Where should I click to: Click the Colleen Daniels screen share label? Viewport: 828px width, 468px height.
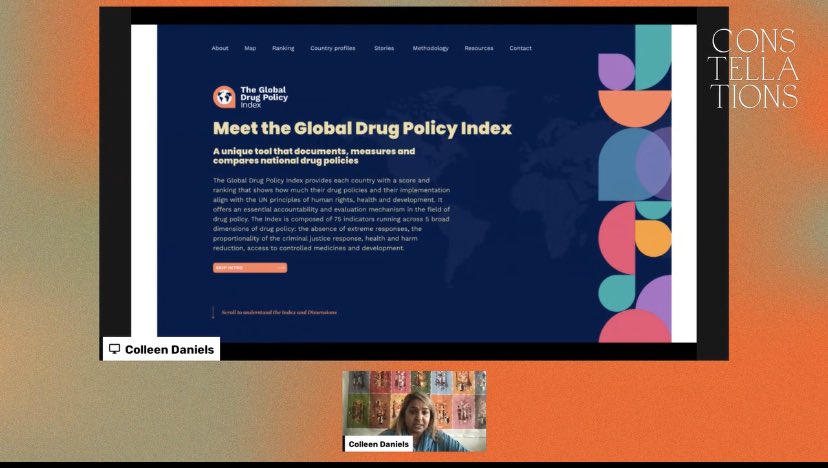(x=161, y=349)
